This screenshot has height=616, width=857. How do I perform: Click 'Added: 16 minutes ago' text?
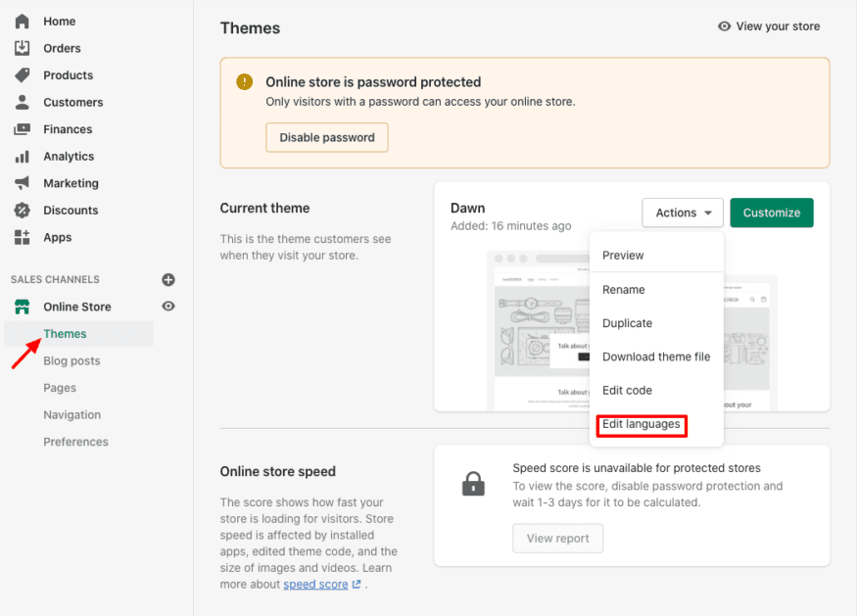tap(511, 226)
